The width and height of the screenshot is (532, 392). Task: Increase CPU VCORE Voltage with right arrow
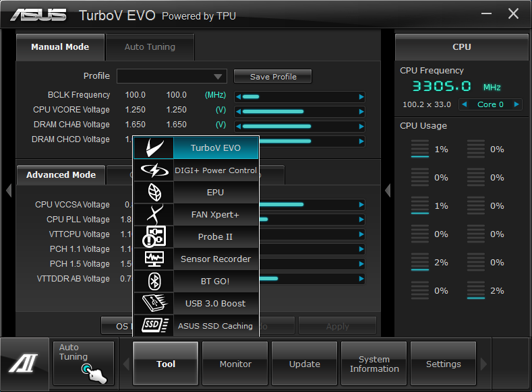pyautogui.click(x=361, y=110)
